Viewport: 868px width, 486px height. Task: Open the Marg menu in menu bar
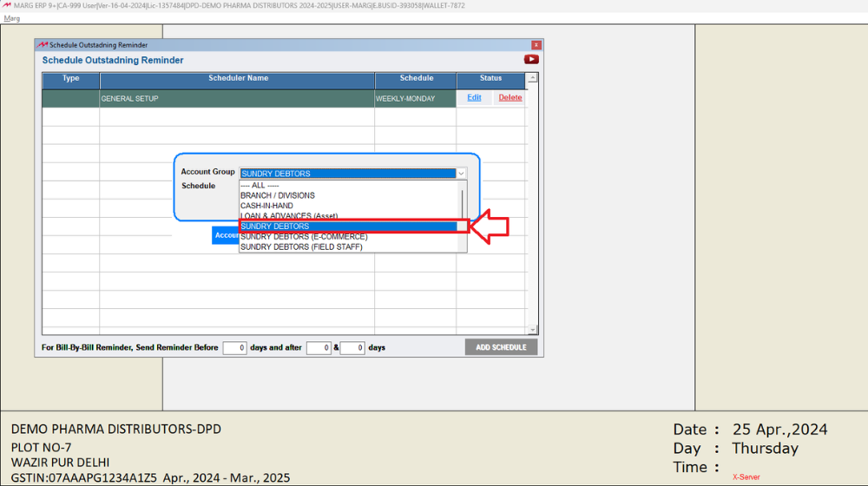[12, 18]
